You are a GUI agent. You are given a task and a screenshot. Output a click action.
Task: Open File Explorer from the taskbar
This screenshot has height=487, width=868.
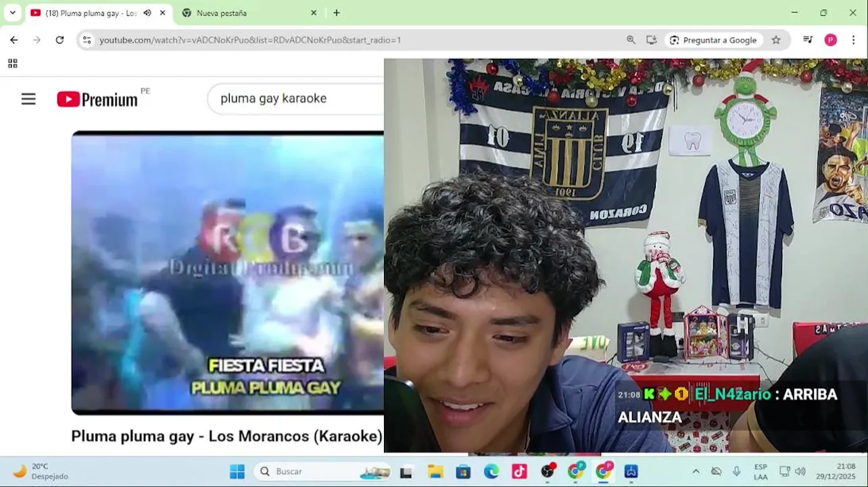pos(435,472)
